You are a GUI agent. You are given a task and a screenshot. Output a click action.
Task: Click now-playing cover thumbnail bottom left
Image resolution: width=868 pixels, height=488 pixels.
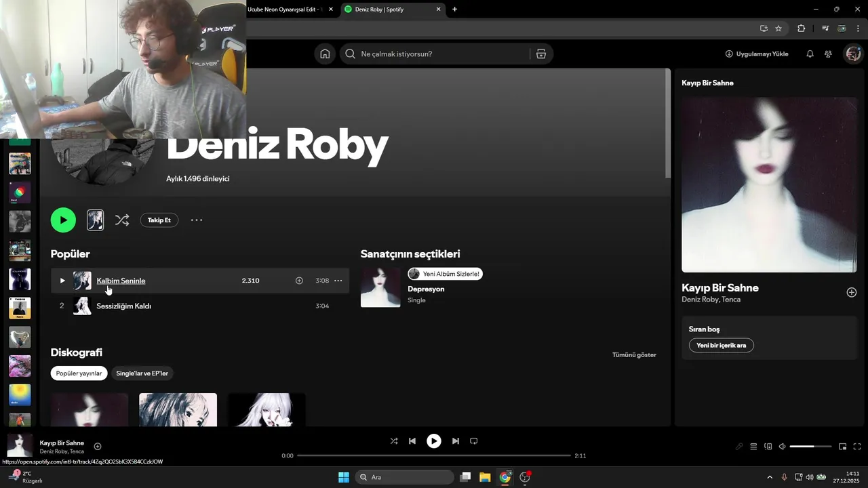[x=20, y=445]
